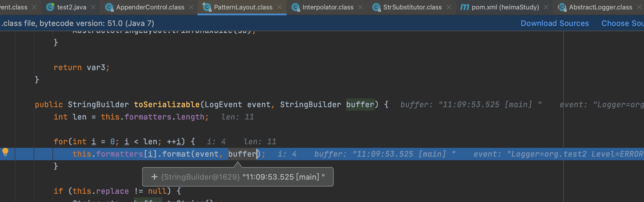Switch to the Interpolator.class tab
Image resolution: width=644 pixels, height=202 pixels.
[x=328, y=7]
